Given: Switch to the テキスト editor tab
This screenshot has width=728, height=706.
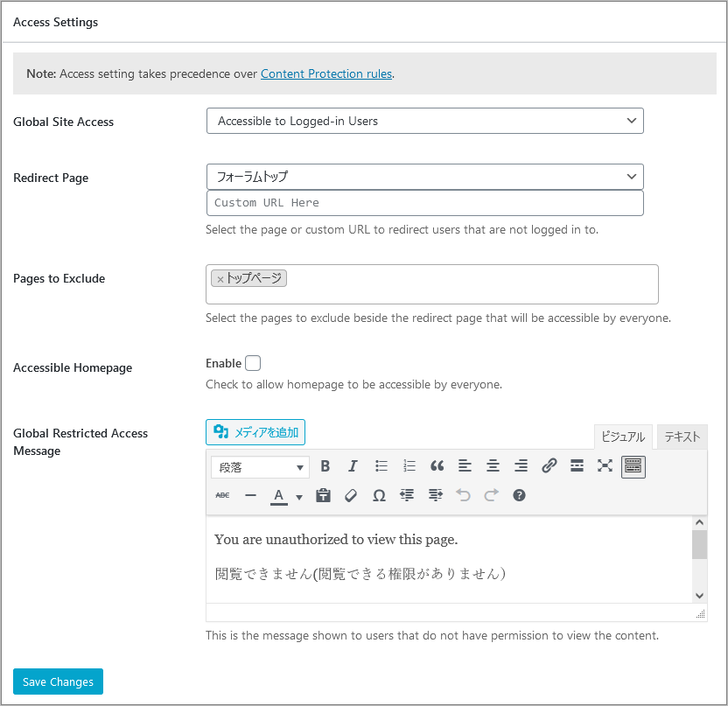Looking at the screenshot, I should click(x=682, y=437).
